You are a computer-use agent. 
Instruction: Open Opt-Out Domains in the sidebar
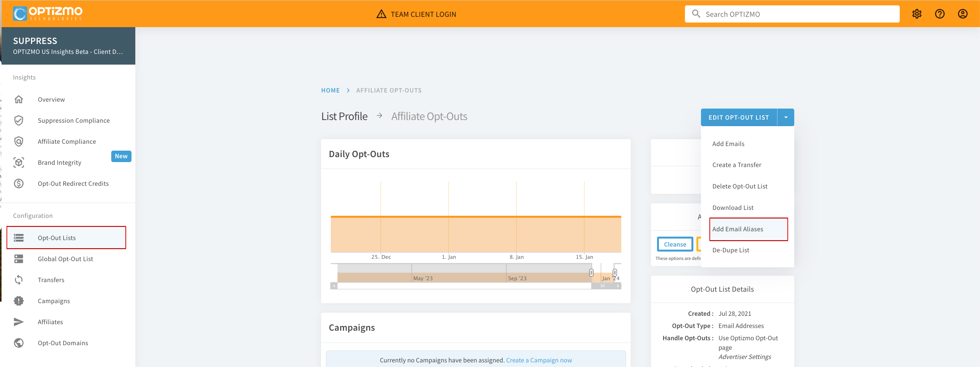(63, 343)
